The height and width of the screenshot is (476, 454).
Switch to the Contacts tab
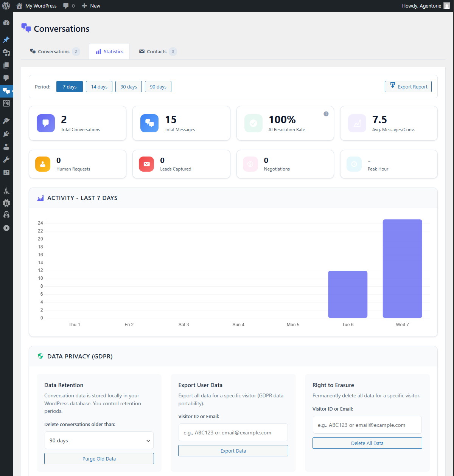(x=156, y=51)
